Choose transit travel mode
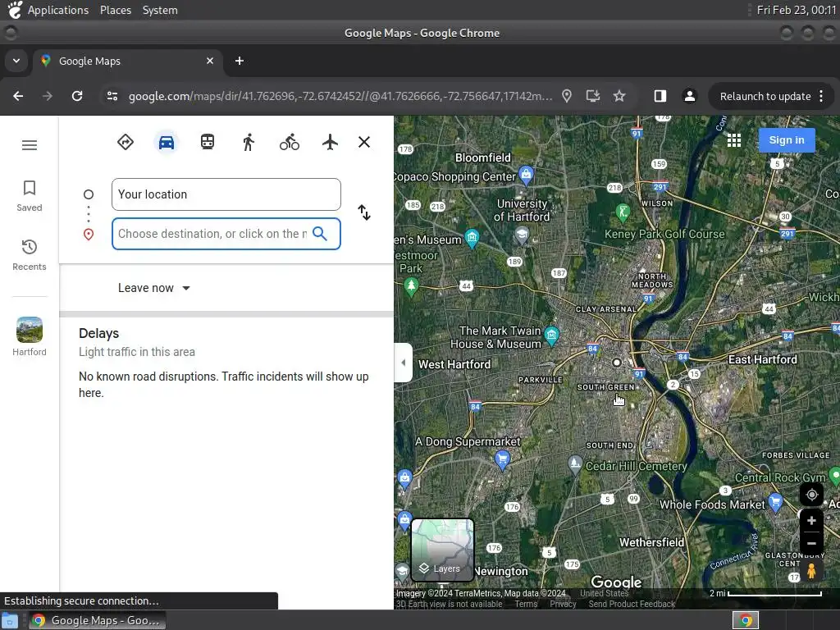The width and height of the screenshot is (840, 630). 208,142
